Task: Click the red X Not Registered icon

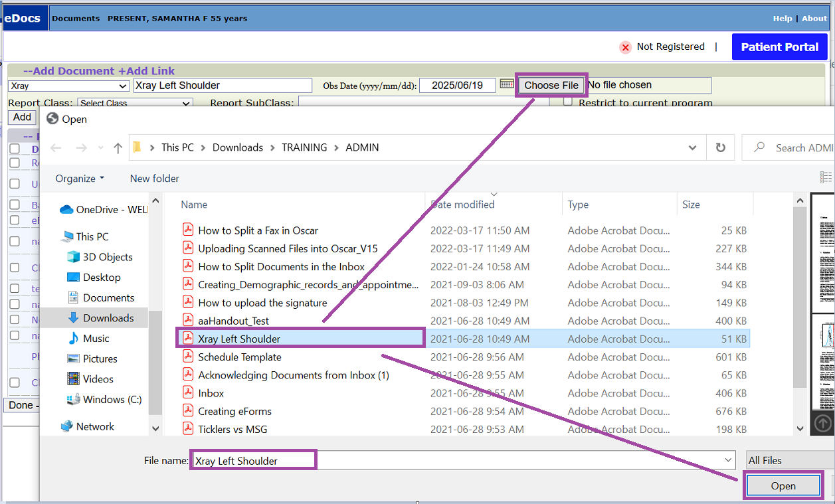Action: [625, 47]
